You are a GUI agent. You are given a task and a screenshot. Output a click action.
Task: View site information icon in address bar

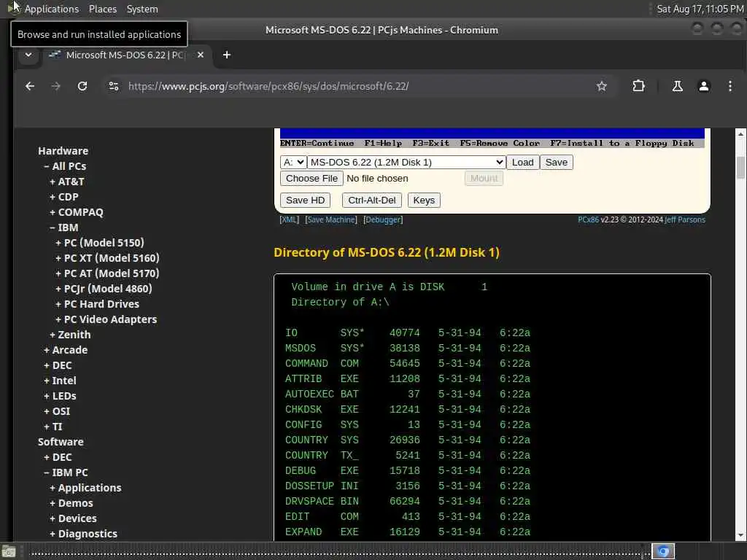coord(114,86)
